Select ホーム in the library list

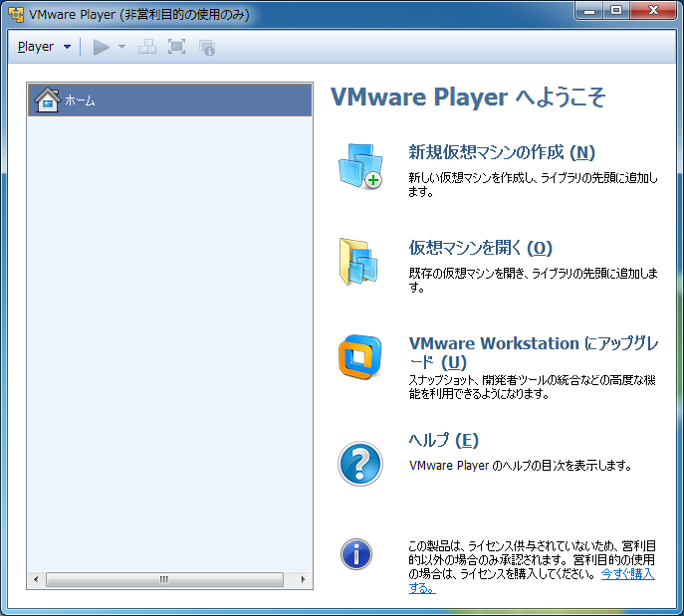tap(169, 101)
